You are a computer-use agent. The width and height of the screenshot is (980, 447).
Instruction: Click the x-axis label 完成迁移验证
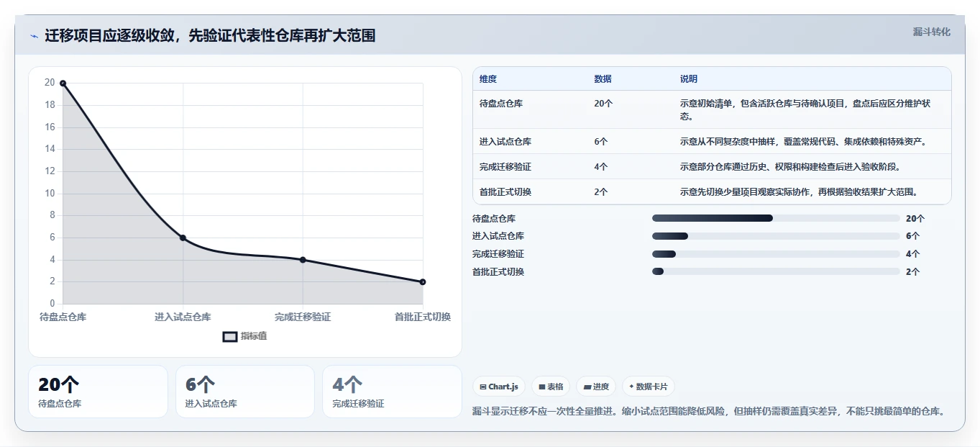pos(303,317)
